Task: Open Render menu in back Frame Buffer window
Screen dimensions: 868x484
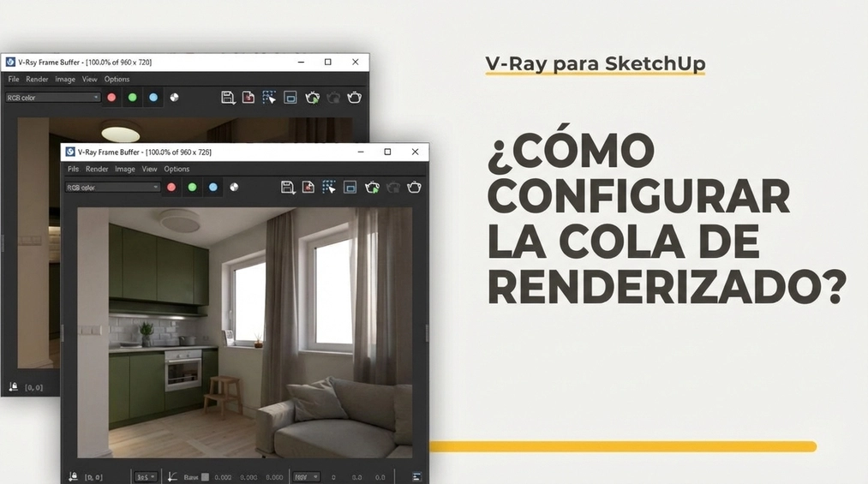Action: point(37,79)
